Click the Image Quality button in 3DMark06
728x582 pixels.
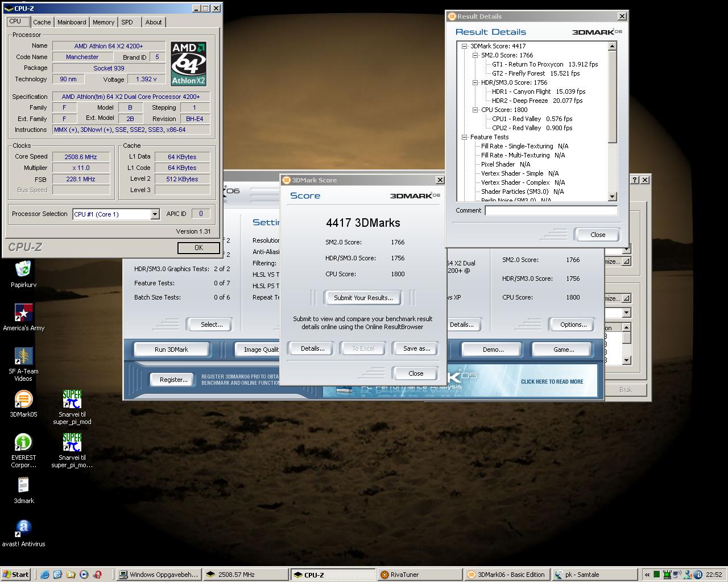[258, 350]
